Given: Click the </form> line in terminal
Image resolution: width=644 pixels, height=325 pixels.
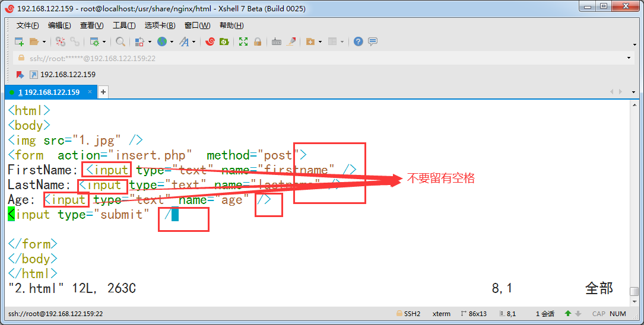Looking at the screenshot, I should [x=33, y=244].
